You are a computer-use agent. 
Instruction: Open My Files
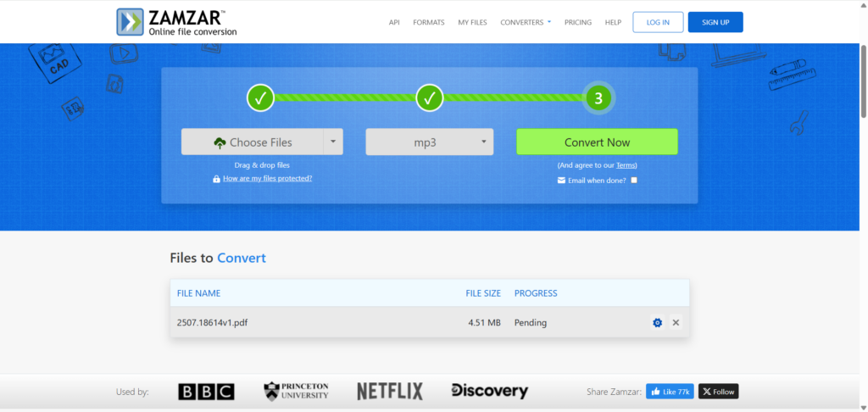[472, 22]
